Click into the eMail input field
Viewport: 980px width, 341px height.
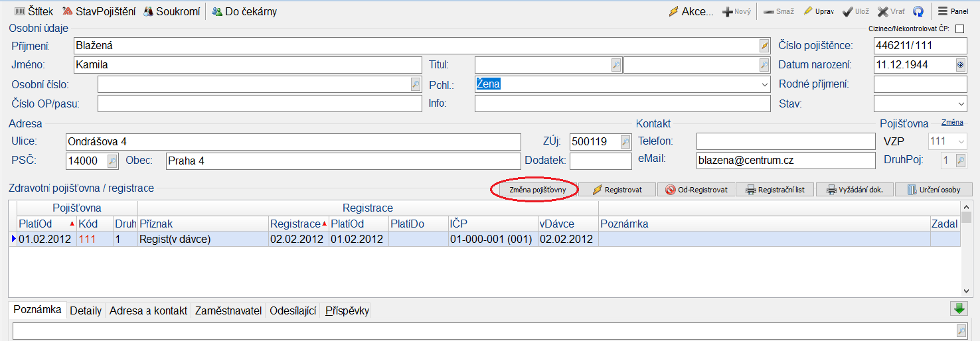(x=785, y=161)
